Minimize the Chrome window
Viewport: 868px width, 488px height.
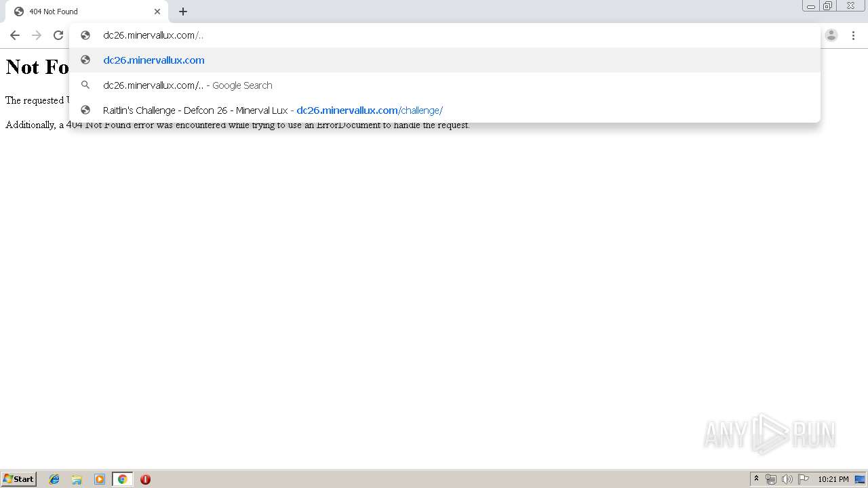[811, 6]
